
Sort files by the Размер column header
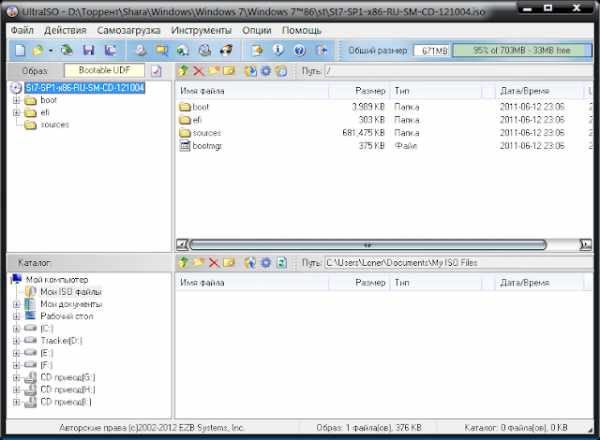point(369,90)
